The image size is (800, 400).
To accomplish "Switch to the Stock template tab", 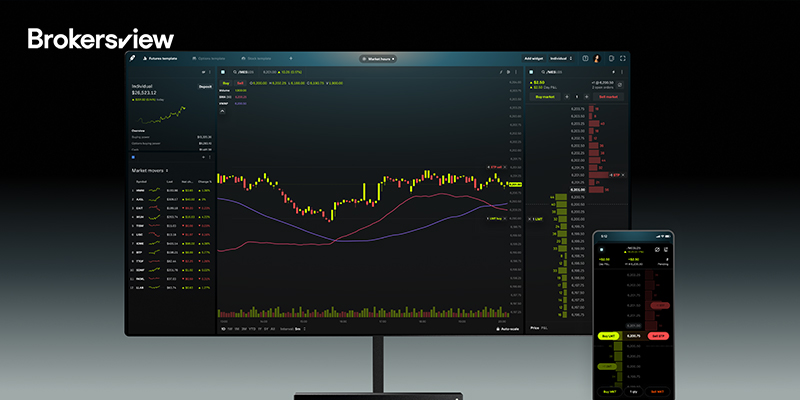I will [258, 59].
